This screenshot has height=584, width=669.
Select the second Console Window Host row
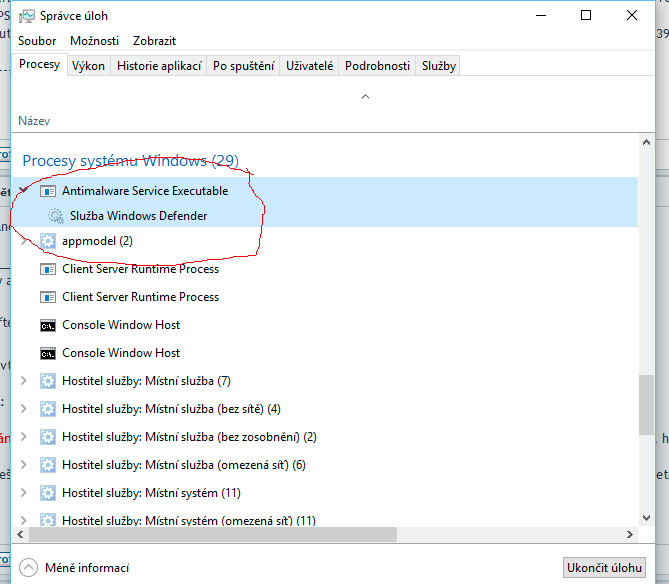pos(324,353)
